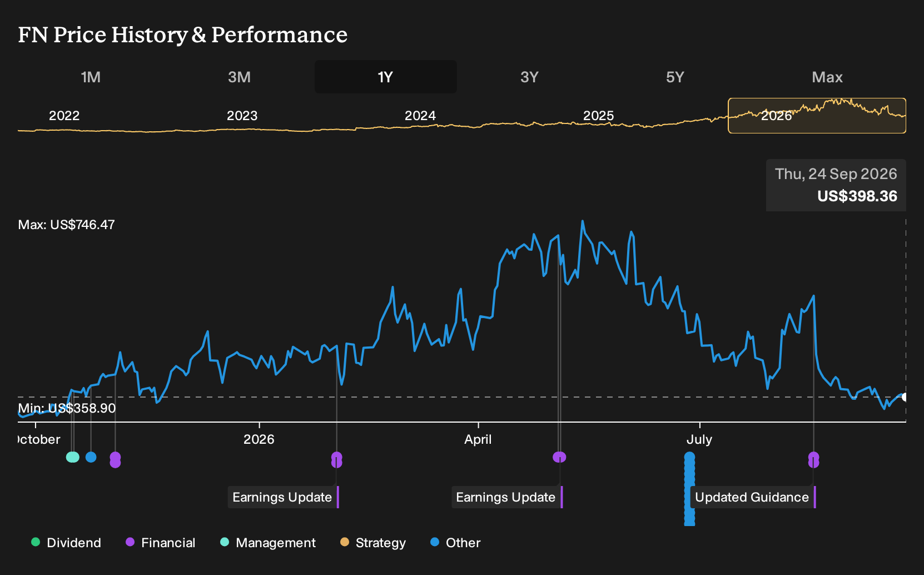
Task: Click the July axis label
Action: pyautogui.click(x=699, y=439)
